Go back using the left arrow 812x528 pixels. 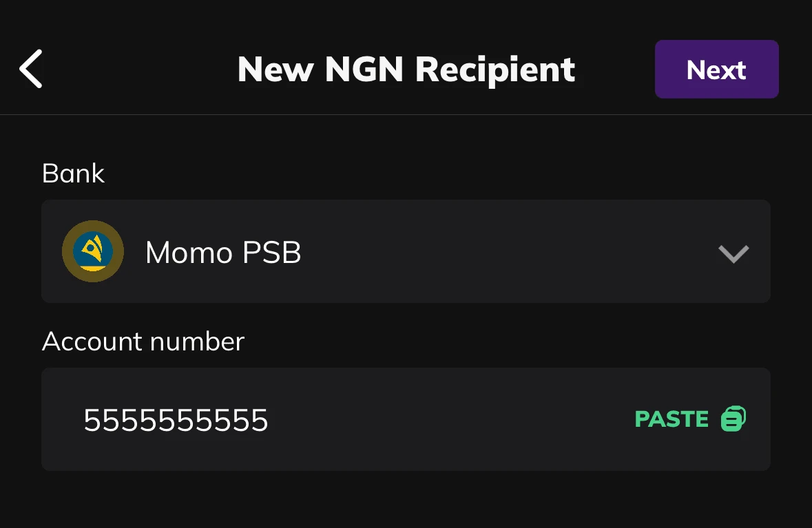[x=31, y=69]
